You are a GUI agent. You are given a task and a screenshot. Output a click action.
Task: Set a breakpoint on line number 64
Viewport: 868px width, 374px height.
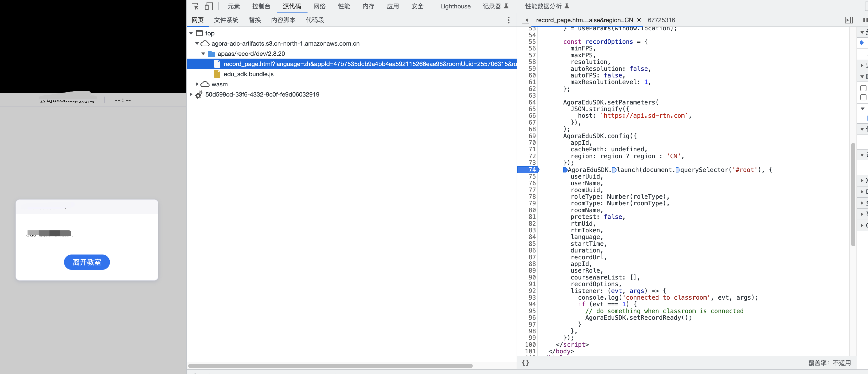pyautogui.click(x=532, y=102)
